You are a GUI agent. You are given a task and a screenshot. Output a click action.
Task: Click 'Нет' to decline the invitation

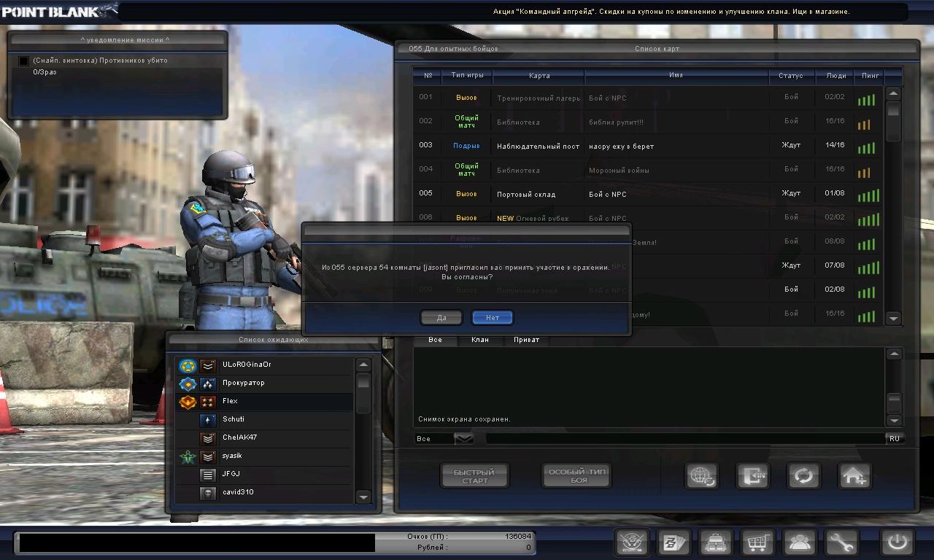coord(493,318)
